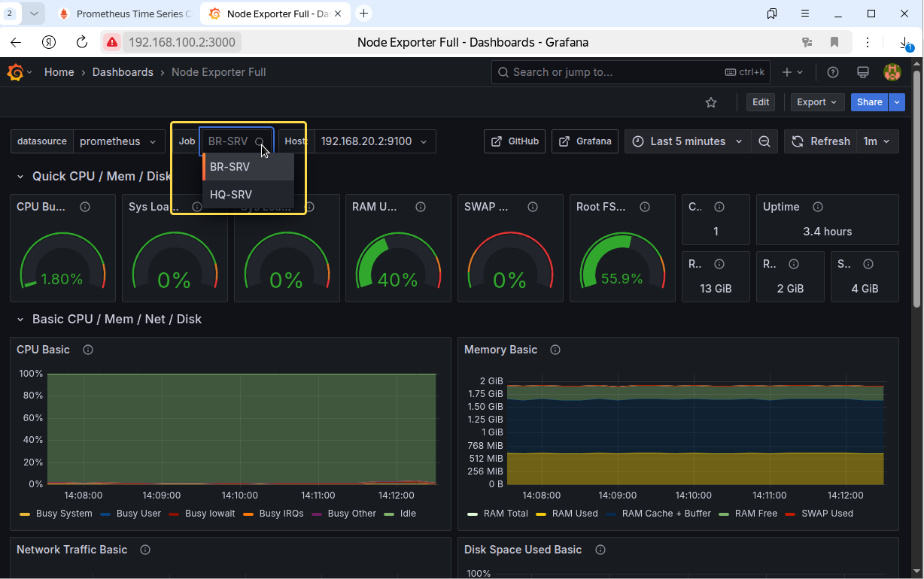Screen dimensions: 924x579
Task: Toggle the RAM Free series in legend
Action: coord(755,514)
